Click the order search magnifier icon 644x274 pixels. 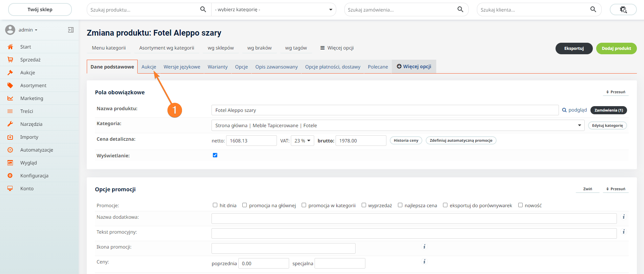click(460, 9)
